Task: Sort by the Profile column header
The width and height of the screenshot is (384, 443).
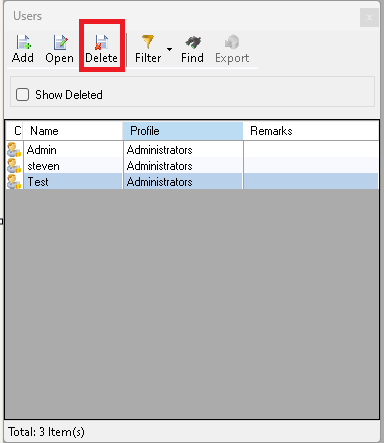Action: coord(183,131)
